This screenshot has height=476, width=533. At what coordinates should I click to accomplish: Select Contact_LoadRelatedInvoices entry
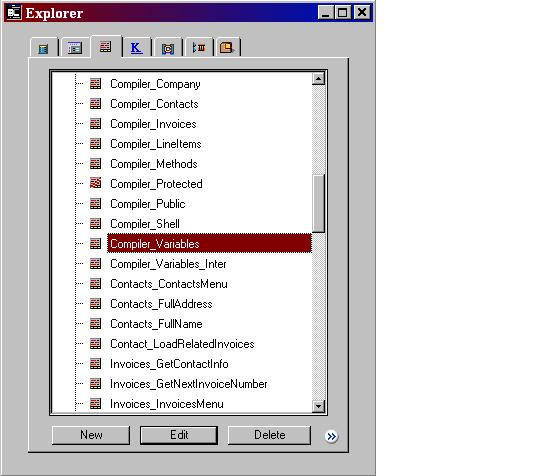click(182, 344)
